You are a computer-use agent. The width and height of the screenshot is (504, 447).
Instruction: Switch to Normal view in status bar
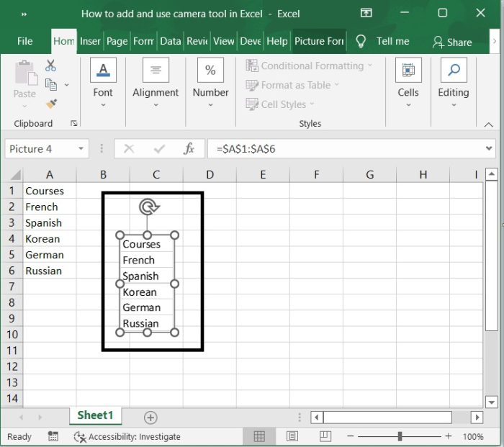tap(259, 436)
